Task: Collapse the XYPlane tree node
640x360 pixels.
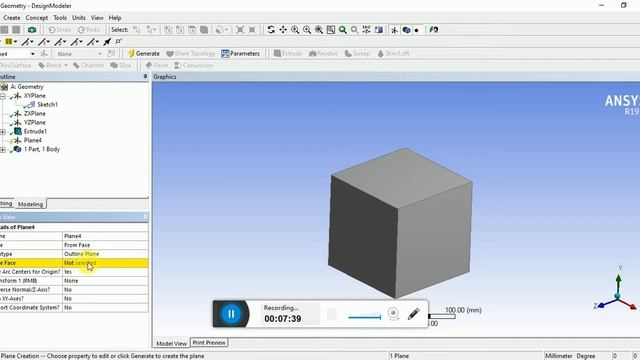Action: pos(2,96)
